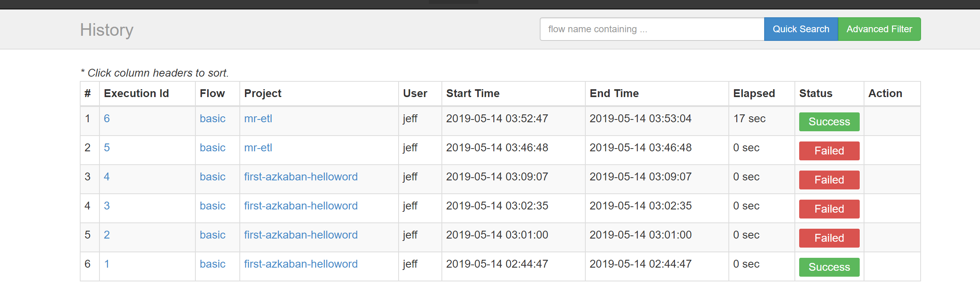Viewport: 980px width, 303px height.
Task: Click the Success status badge for execution 1
Action: (829, 267)
